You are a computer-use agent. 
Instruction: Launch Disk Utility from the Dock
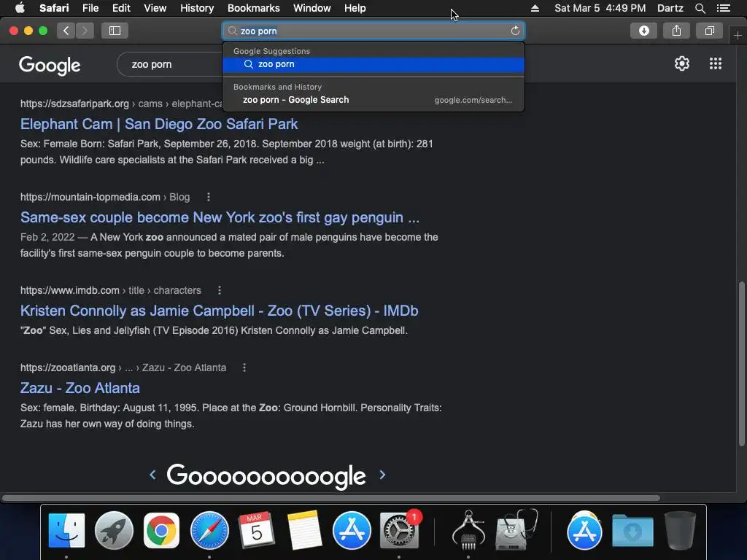pyautogui.click(x=516, y=530)
